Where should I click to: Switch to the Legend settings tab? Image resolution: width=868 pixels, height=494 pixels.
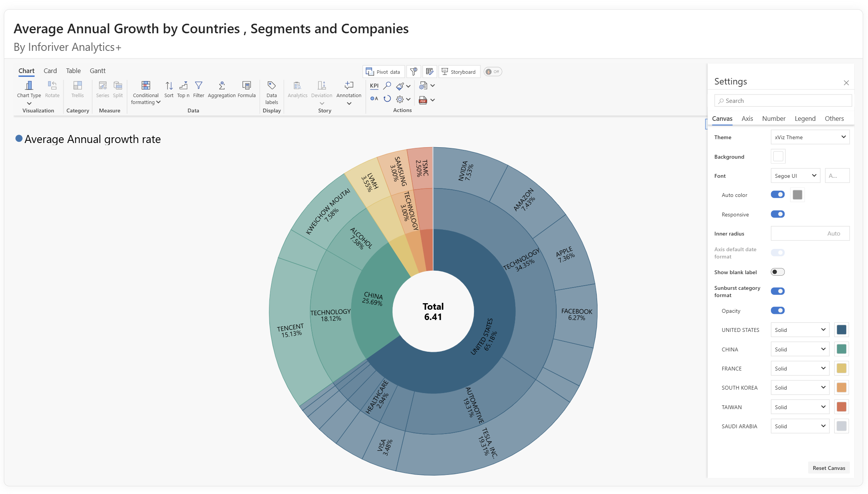click(x=805, y=119)
